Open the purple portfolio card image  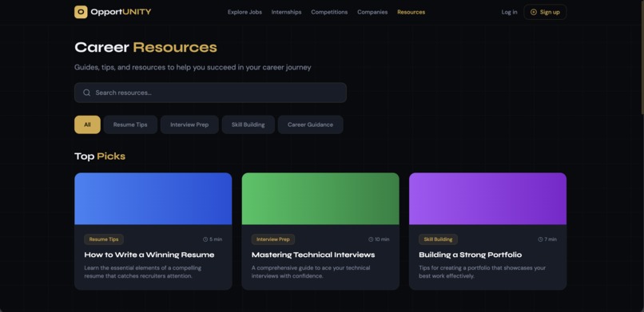point(488,199)
